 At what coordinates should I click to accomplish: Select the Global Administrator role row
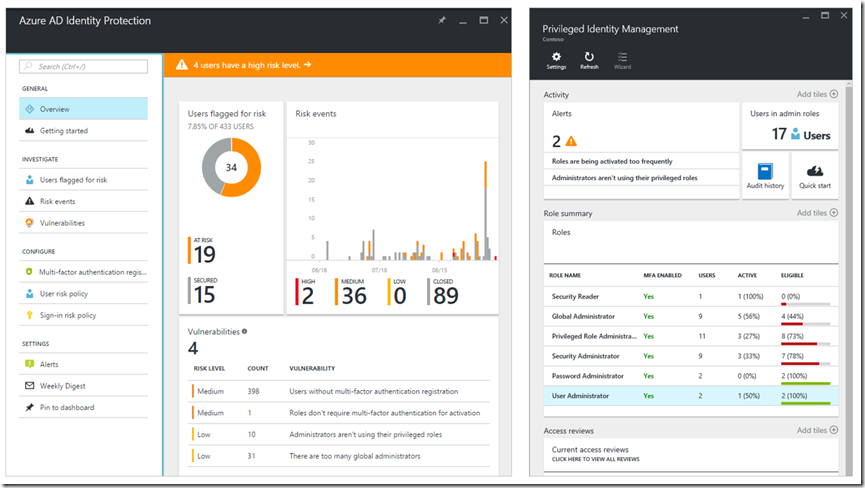[691, 317]
